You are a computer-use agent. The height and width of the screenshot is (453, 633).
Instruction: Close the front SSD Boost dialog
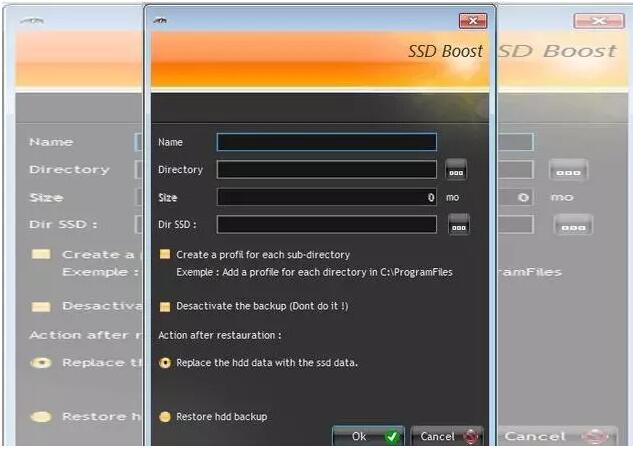click(472, 21)
